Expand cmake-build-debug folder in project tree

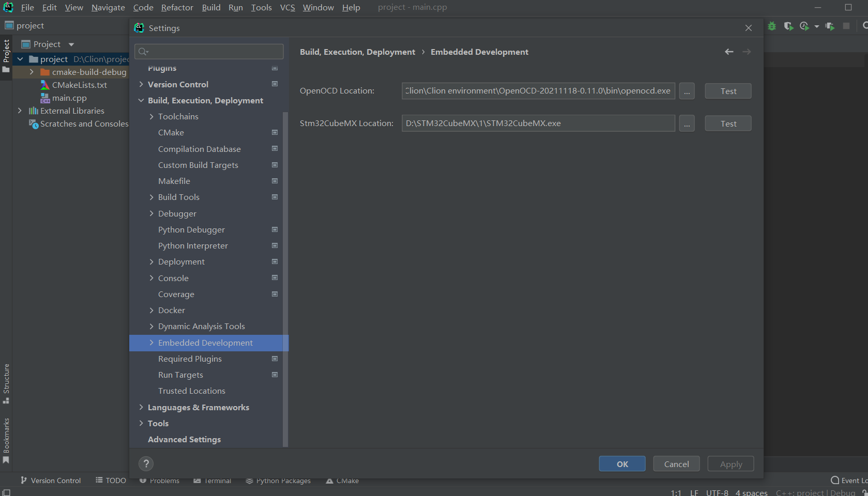32,72
